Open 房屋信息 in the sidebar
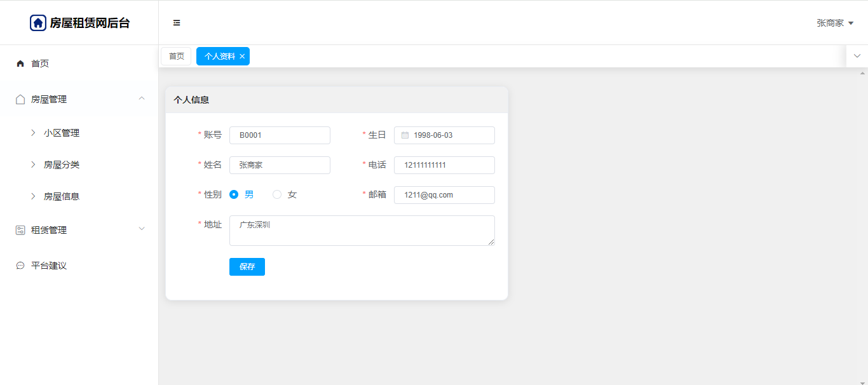The image size is (868, 385). point(62,196)
